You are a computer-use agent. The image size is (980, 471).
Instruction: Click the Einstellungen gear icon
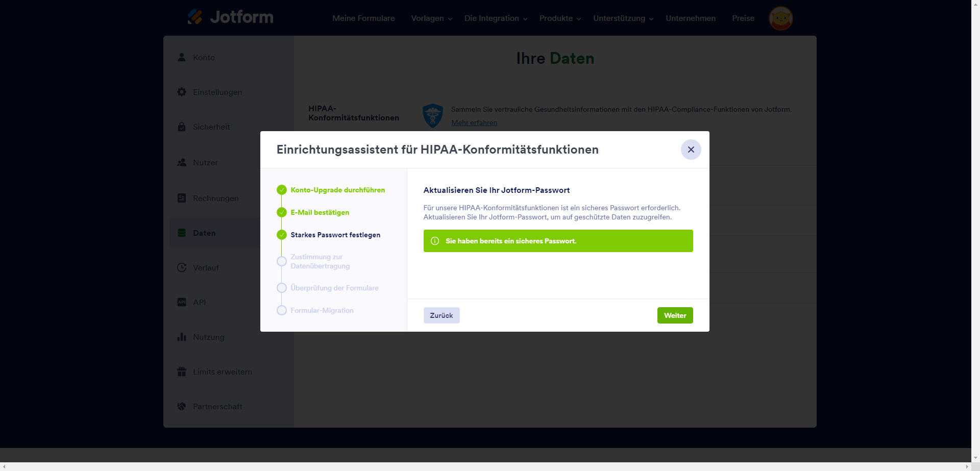pyautogui.click(x=182, y=92)
